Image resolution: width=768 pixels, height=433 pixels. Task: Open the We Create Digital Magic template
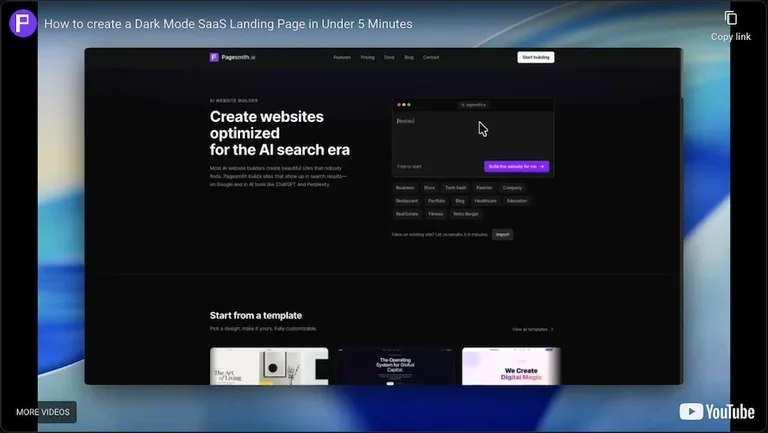[511, 366]
